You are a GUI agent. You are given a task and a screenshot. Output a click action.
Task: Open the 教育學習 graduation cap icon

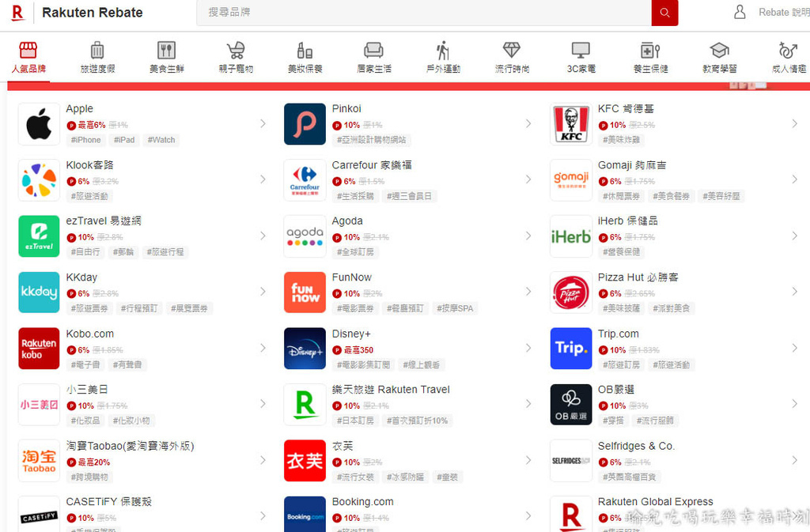pyautogui.click(x=720, y=51)
